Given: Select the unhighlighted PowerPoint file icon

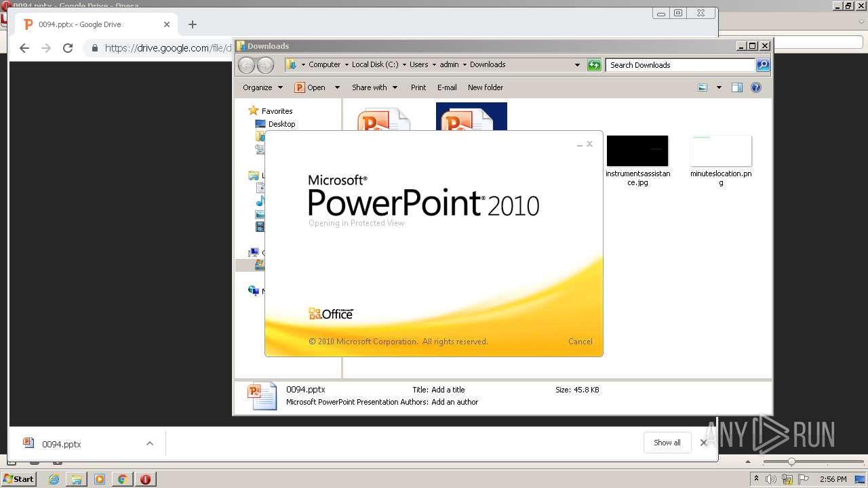Looking at the screenshot, I should (x=384, y=119).
